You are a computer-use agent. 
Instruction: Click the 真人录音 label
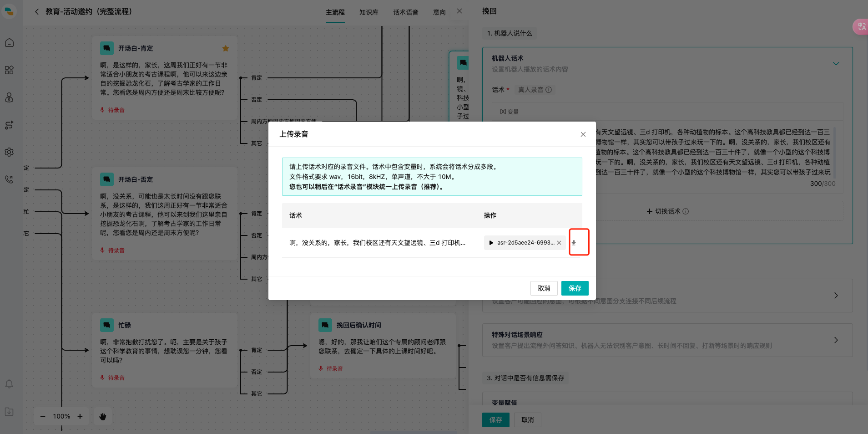(x=530, y=90)
